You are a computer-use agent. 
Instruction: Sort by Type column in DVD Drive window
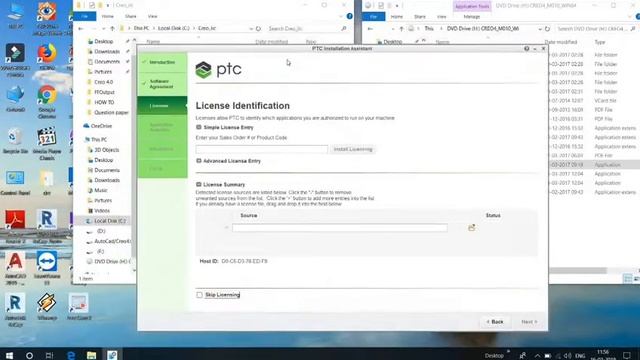pyautogui.click(x=600, y=42)
